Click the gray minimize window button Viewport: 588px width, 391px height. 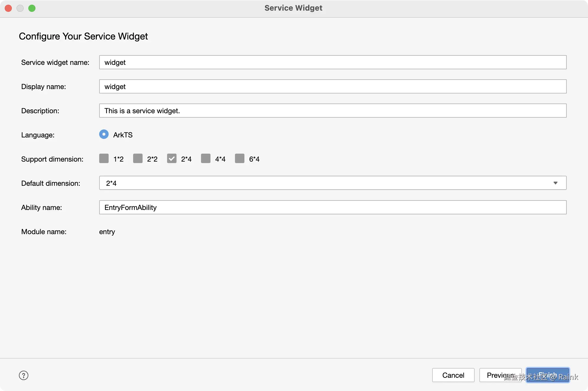point(20,8)
